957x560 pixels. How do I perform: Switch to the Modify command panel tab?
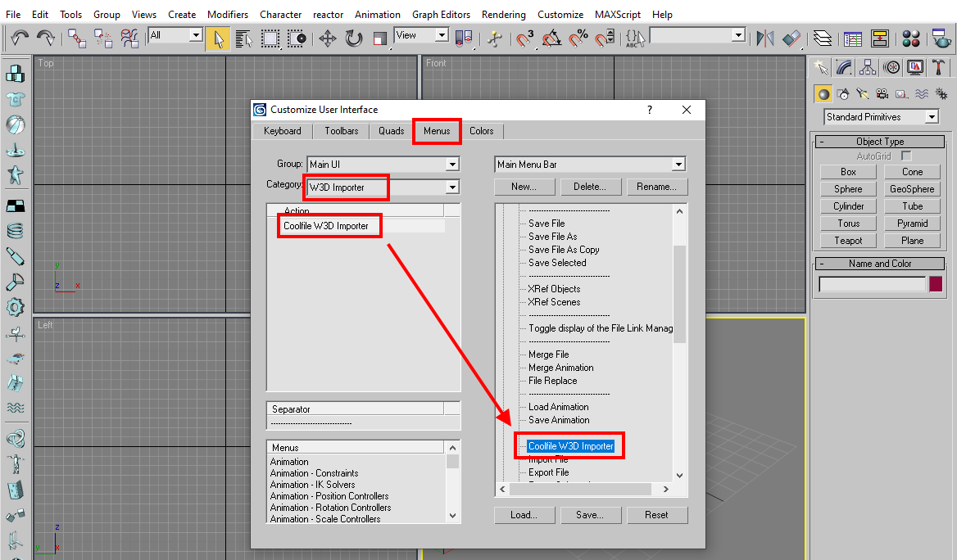click(844, 67)
